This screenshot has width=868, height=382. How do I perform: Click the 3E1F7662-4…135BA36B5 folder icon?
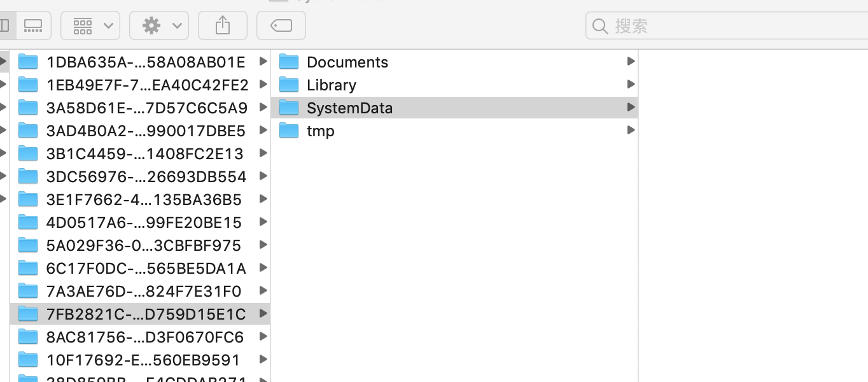(x=28, y=200)
